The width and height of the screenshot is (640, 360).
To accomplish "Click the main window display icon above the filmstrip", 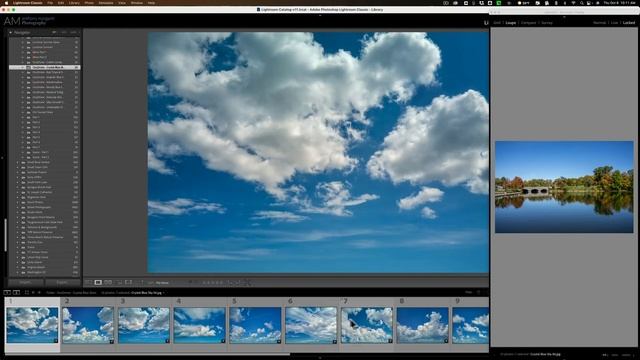I will (7, 293).
